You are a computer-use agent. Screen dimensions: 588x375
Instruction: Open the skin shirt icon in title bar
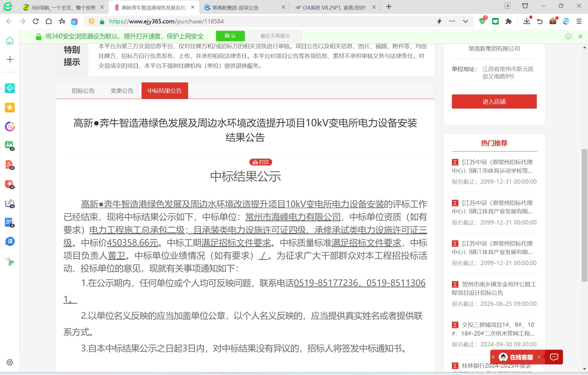[x=525, y=6]
